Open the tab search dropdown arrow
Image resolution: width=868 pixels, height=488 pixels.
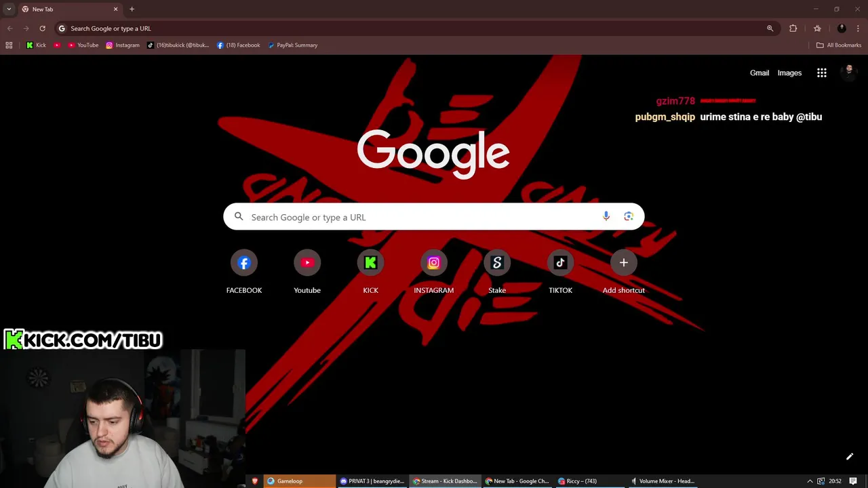click(x=9, y=9)
